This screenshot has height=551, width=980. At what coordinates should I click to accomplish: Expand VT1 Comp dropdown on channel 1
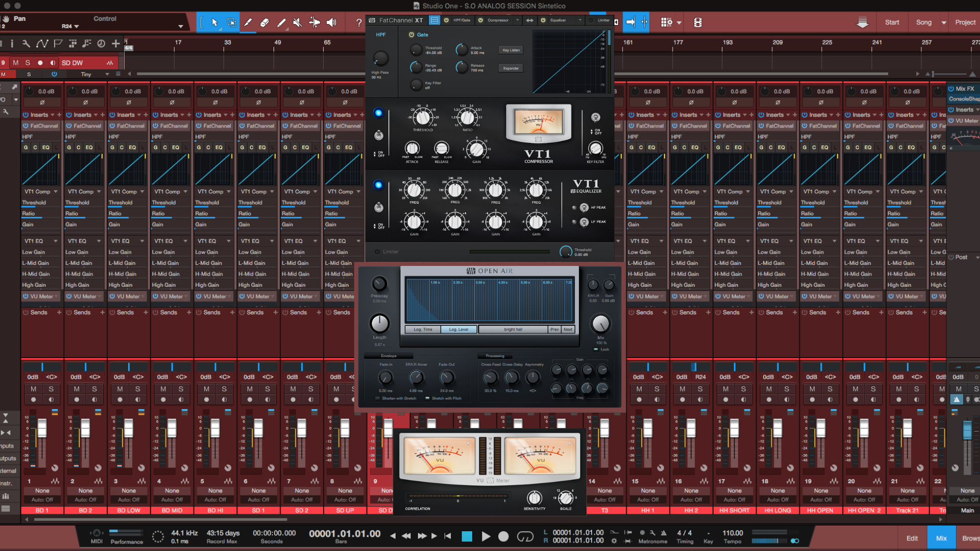tap(55, 192)
